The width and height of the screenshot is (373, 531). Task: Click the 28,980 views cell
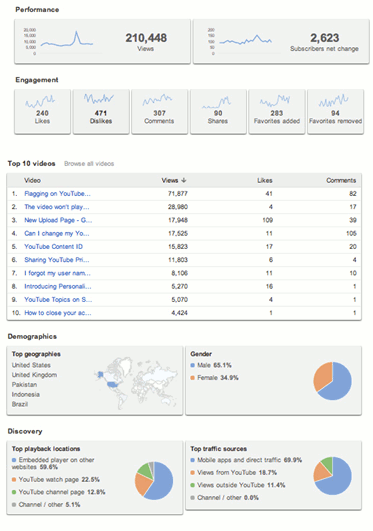click(178, 207)
